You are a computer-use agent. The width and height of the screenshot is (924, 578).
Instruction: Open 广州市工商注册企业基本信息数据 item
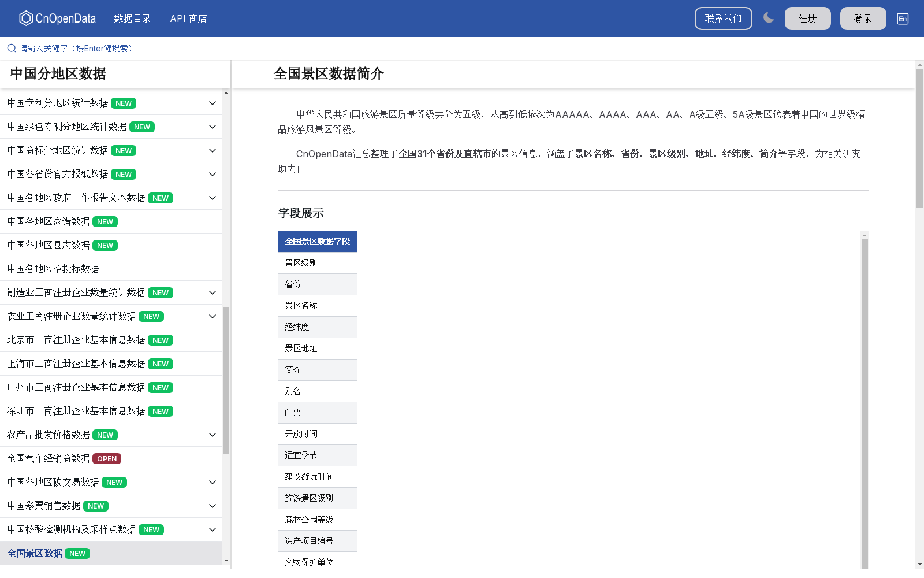pos(111,387)
